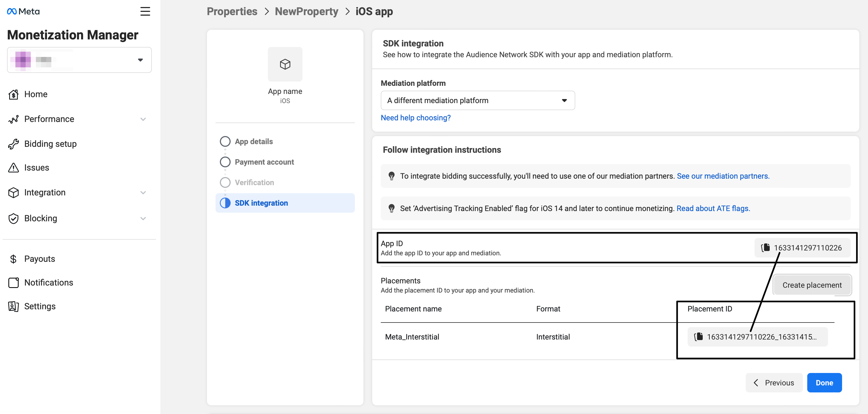Select the Payment account step circle
The image size is (868, 414).
tap(225, 162)
